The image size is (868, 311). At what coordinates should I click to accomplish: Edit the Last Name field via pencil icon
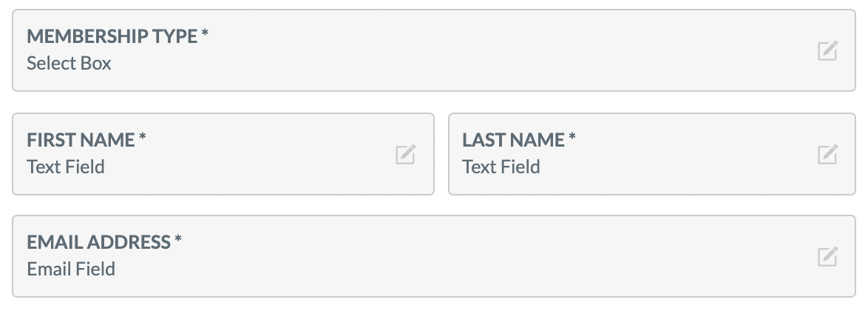pos(827,154)
